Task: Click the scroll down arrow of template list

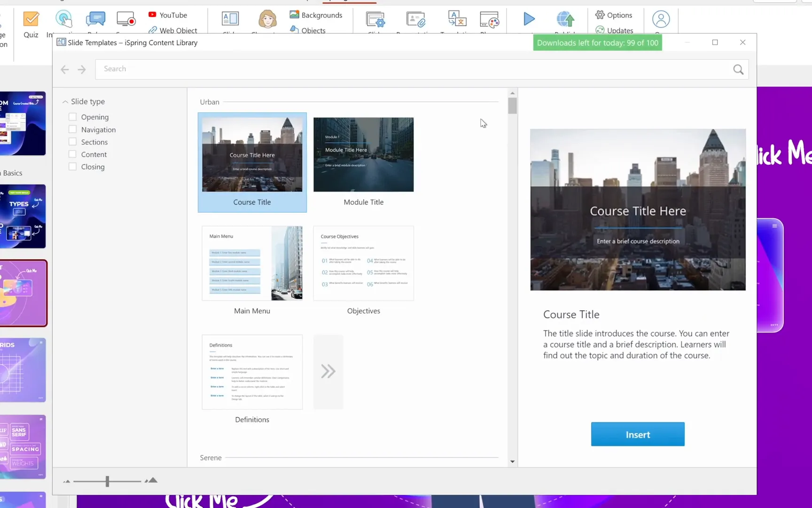Action: (512, 462)
